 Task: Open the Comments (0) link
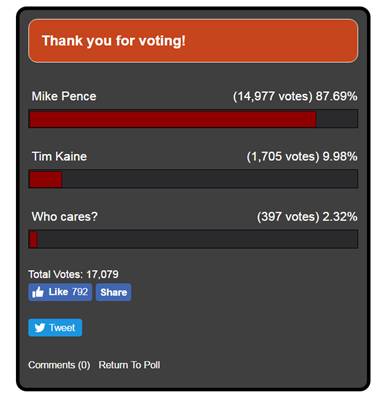point(59,365)
